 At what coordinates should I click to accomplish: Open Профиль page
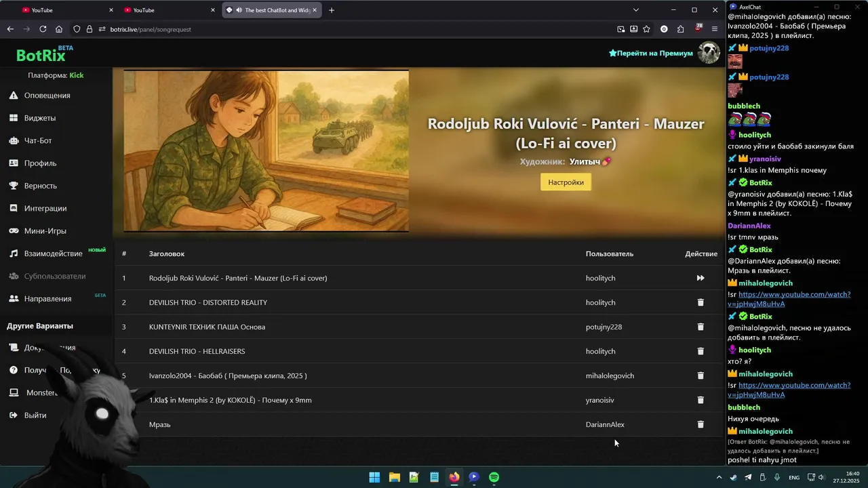(x=41, y=163)
